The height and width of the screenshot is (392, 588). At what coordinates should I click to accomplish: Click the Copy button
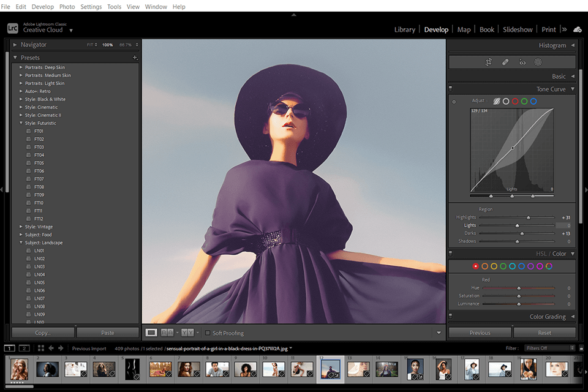point(42,332)
